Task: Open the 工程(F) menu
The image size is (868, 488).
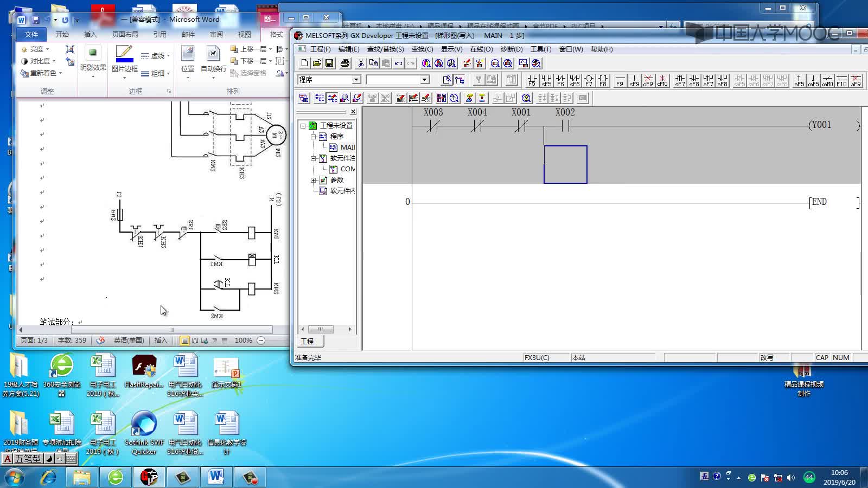Action: point(321,49)
